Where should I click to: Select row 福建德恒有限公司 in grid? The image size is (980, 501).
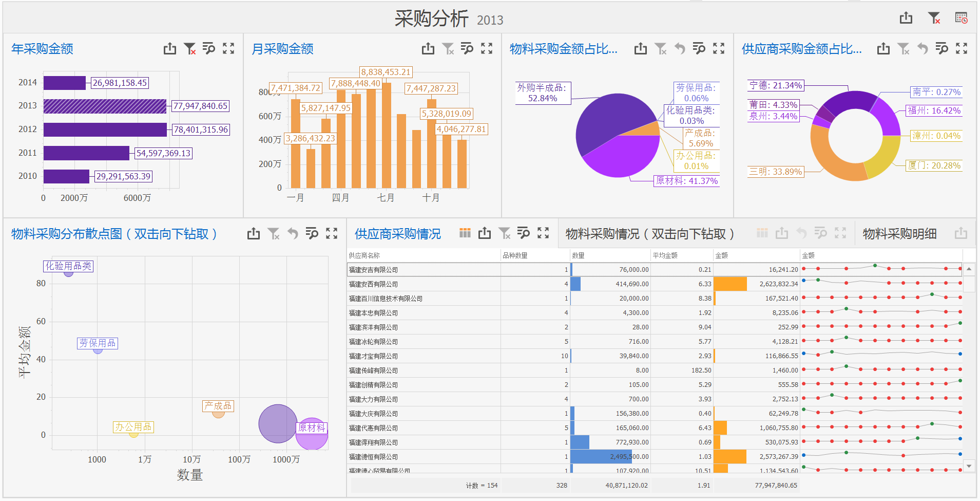(654, 456)
